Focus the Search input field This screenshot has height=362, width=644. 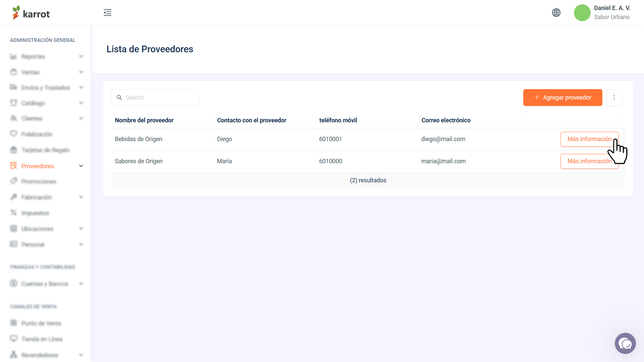pyautogui.click(x=155, y=98)
